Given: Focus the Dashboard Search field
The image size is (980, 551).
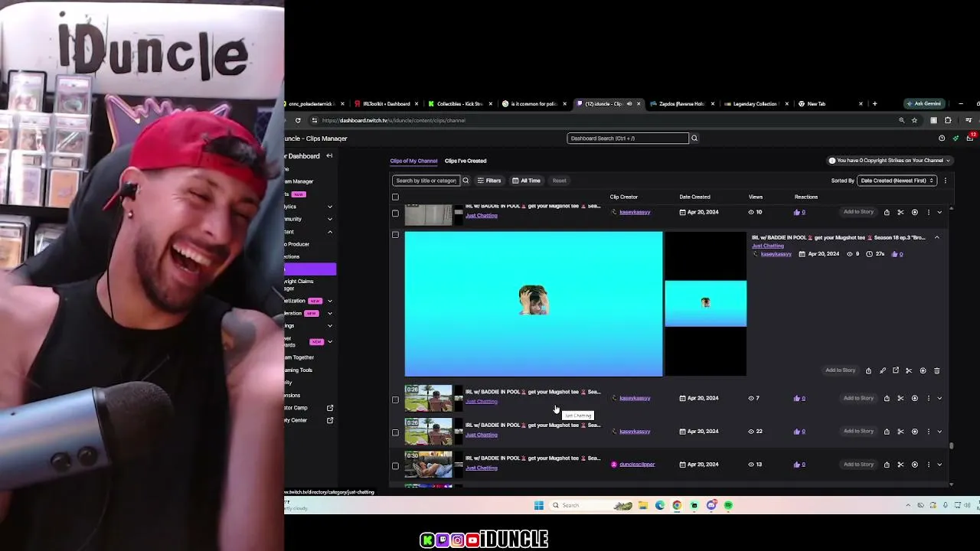Looking at the screenshot, I should coord(628,139).
